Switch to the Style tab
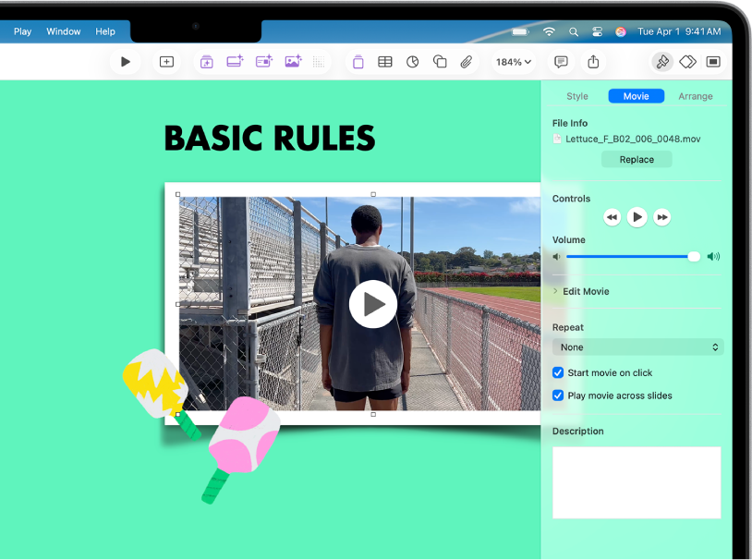The height and width of the screenshot is (560, 752). coord(577,95)
